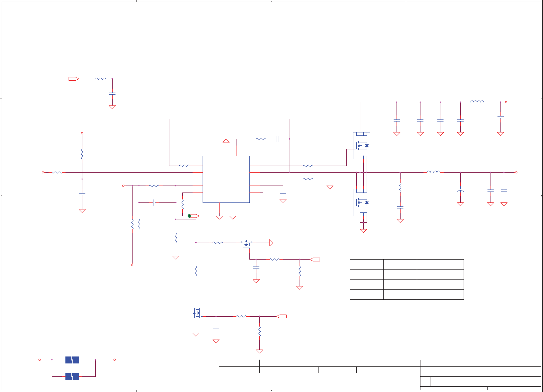The height and width of the screenshot is (392, 543).
Task: Select the port ending the bottom MOSFET gate line
Action: (x=281, y=316)
